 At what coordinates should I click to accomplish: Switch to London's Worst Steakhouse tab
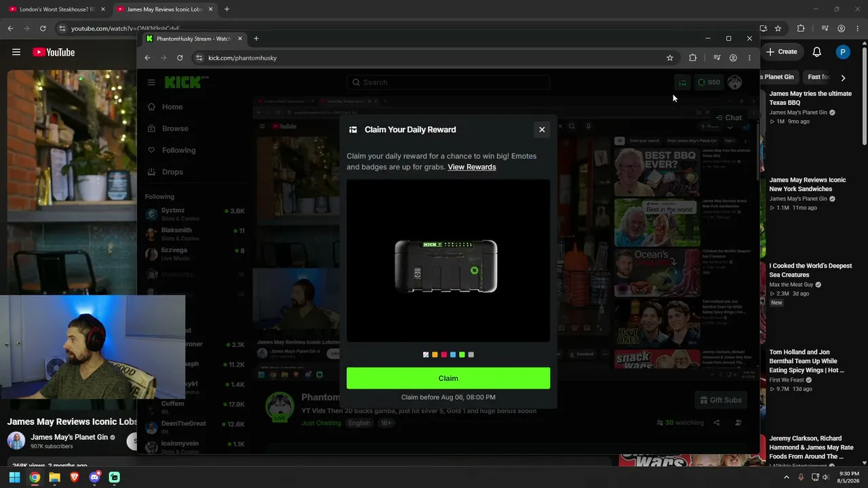pos(58,9)
